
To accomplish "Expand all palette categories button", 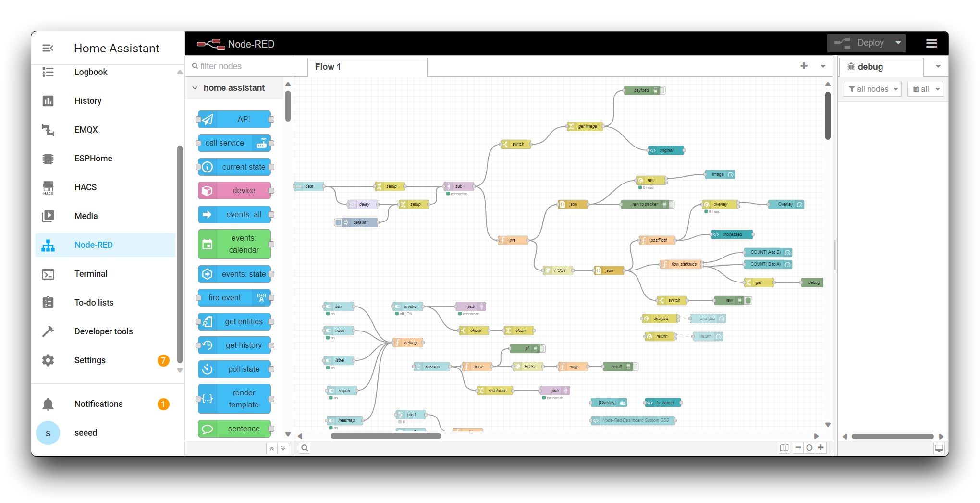I will pyautogui.click(x=283, y=448).
